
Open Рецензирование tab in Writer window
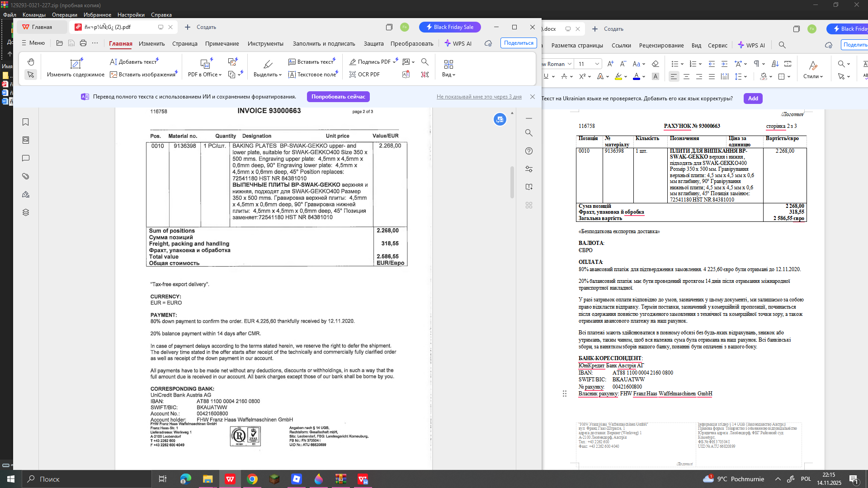pos(661,45)
